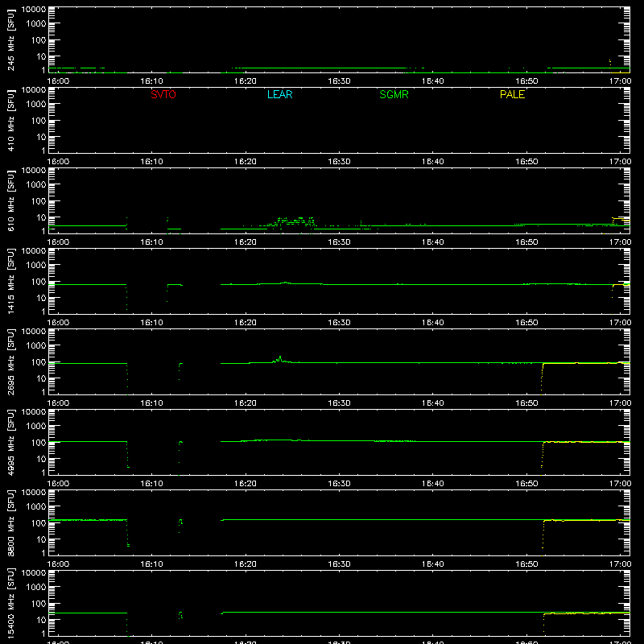Viewport: 644px width, 644px height.
Task: Click the 16:40 tick label under 610 MHz panel
Action: pos(433,242)
